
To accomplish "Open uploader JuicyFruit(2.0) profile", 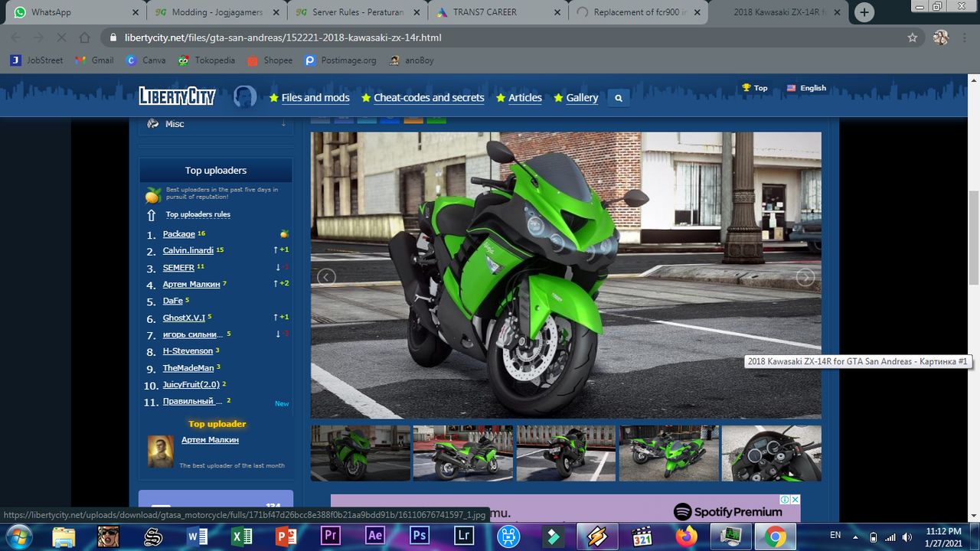I will (x=191, y=385).
